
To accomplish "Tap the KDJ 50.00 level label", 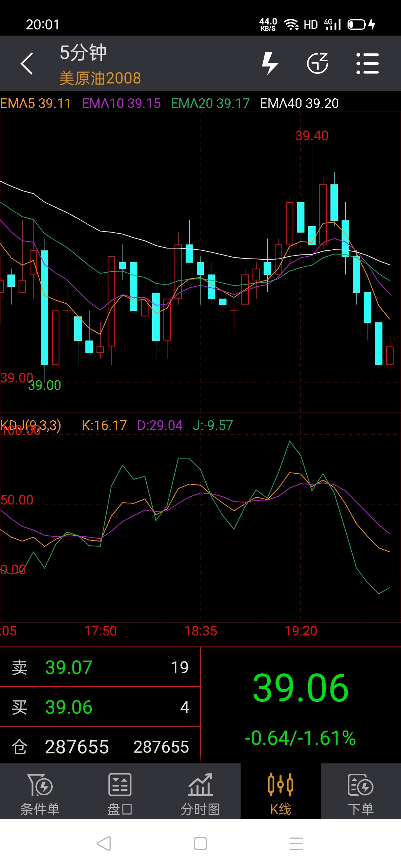I will click(x=17, y=500).
